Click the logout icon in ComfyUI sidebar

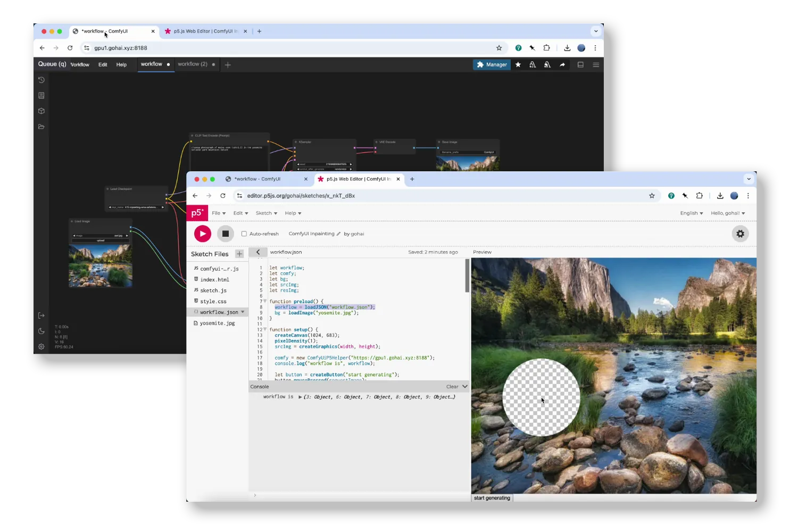pos(41,315)
